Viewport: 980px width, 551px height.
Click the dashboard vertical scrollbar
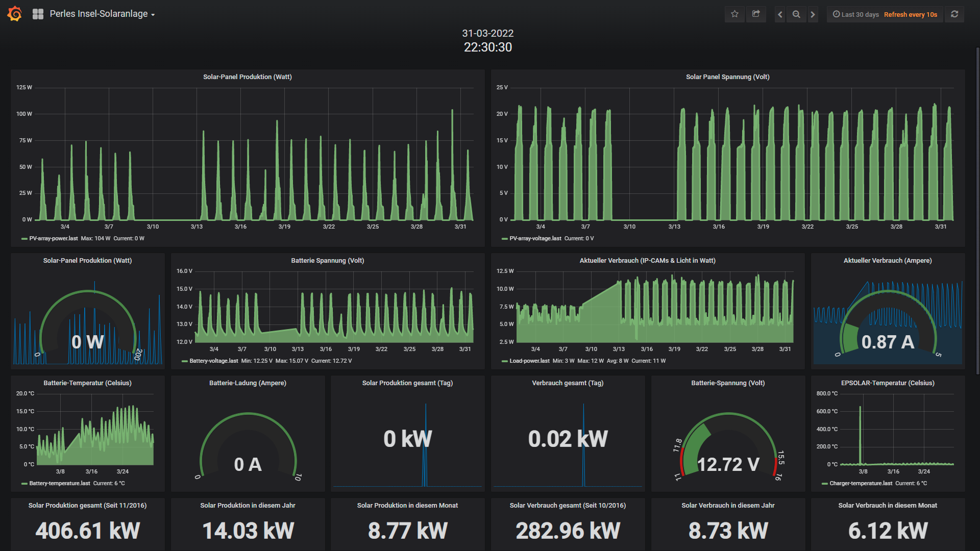[x=977, y=211]
